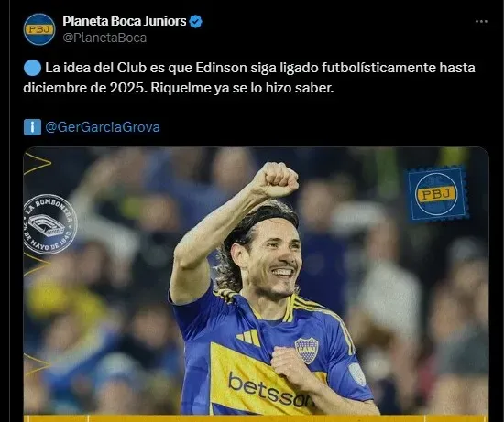504x422 pixels.
Task: Click the blue verified badge
Action: coord(195,22)
